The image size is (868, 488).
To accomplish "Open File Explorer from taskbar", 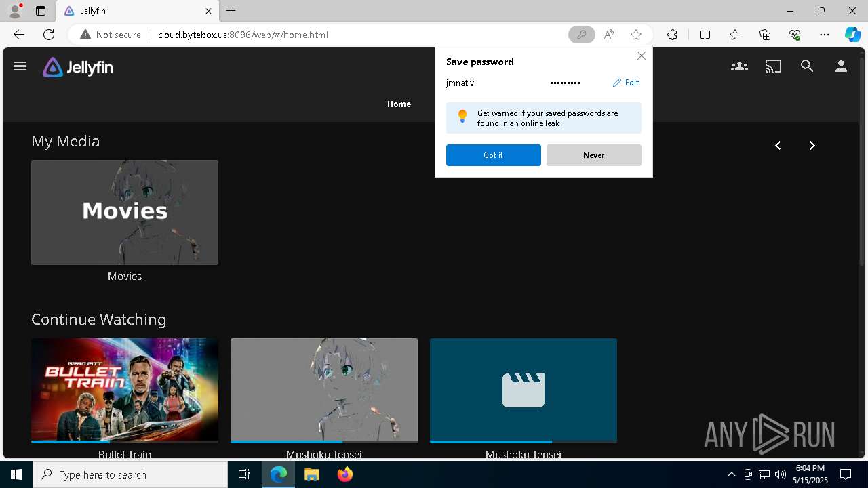I will [x=311, y=474].
